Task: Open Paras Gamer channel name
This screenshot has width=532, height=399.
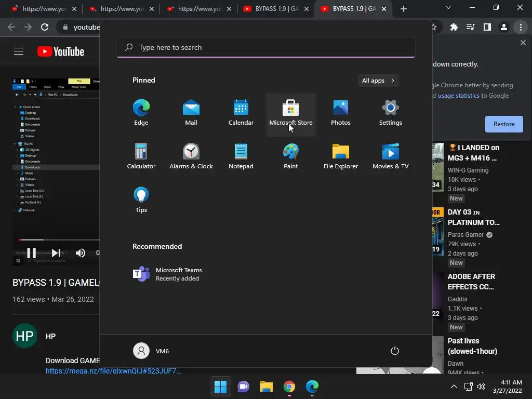Action: tap(465, 235)
